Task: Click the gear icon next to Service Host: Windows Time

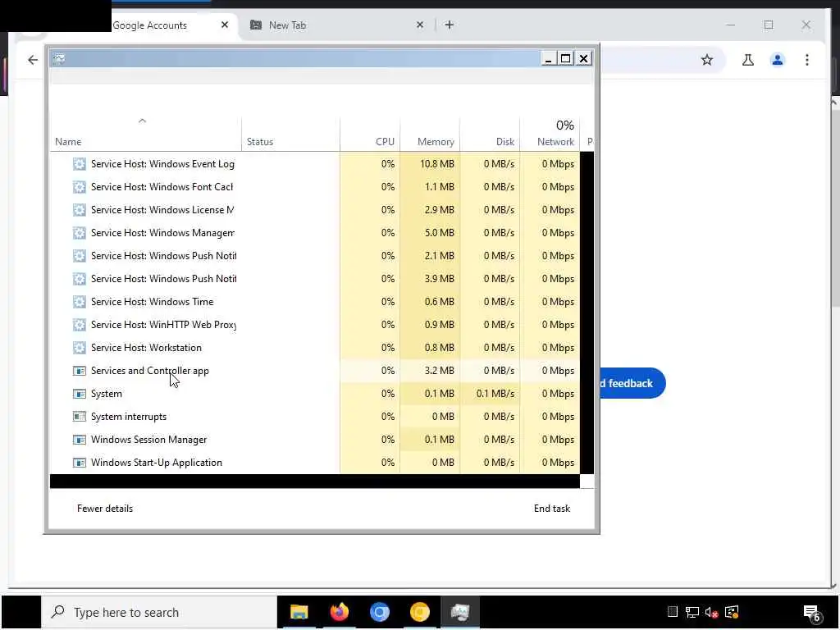Action: 80,302
